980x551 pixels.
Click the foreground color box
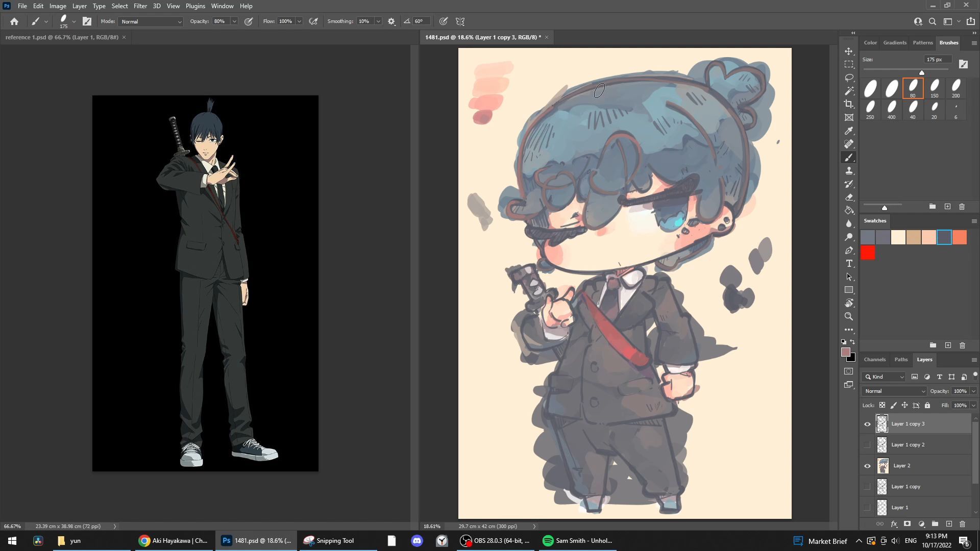[x=846, y=352]
